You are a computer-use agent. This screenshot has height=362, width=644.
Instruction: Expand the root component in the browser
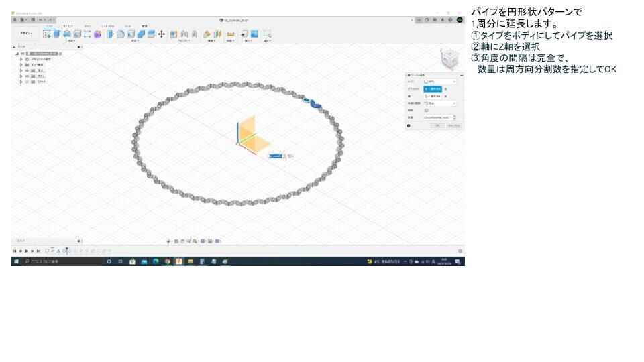[x=17, y=54]
